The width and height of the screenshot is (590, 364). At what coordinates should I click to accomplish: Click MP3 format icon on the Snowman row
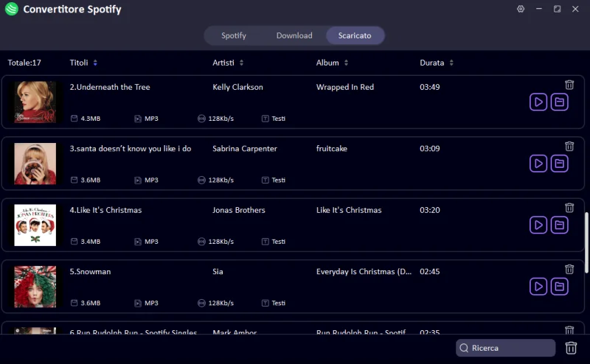pos(138,303)
